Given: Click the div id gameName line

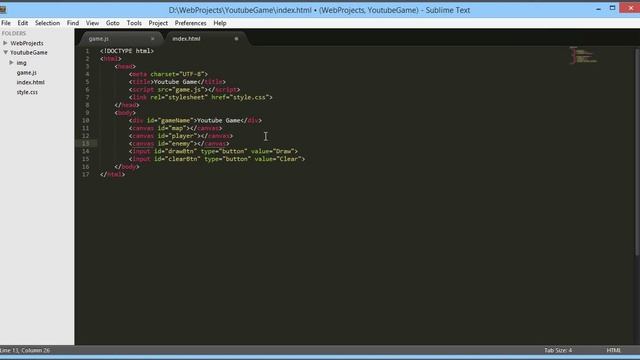Looking at the screenshot, I should click(x=196, y=121).
